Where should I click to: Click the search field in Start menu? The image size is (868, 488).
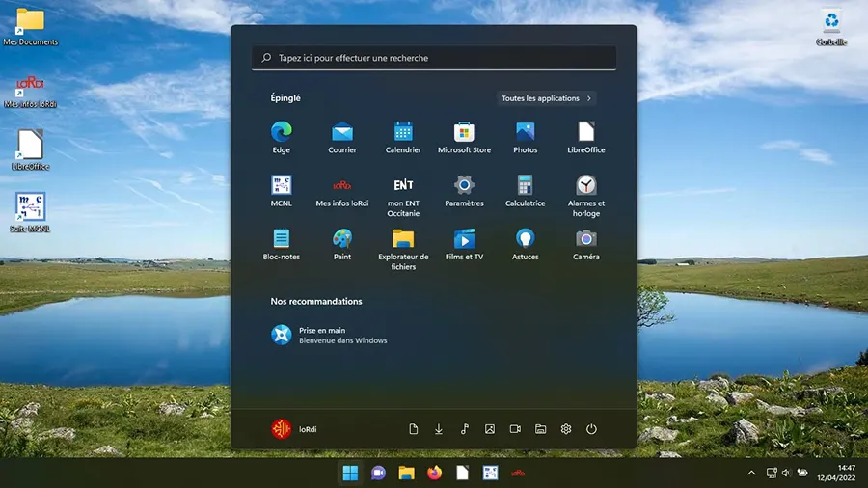point(434,58)
